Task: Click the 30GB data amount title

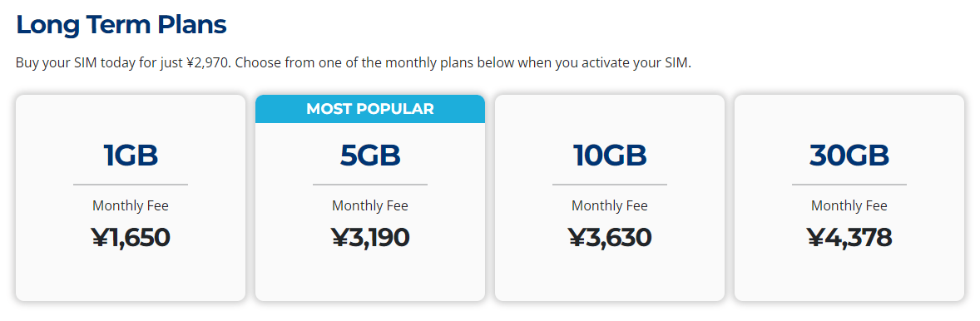Action: click(849, 156)
